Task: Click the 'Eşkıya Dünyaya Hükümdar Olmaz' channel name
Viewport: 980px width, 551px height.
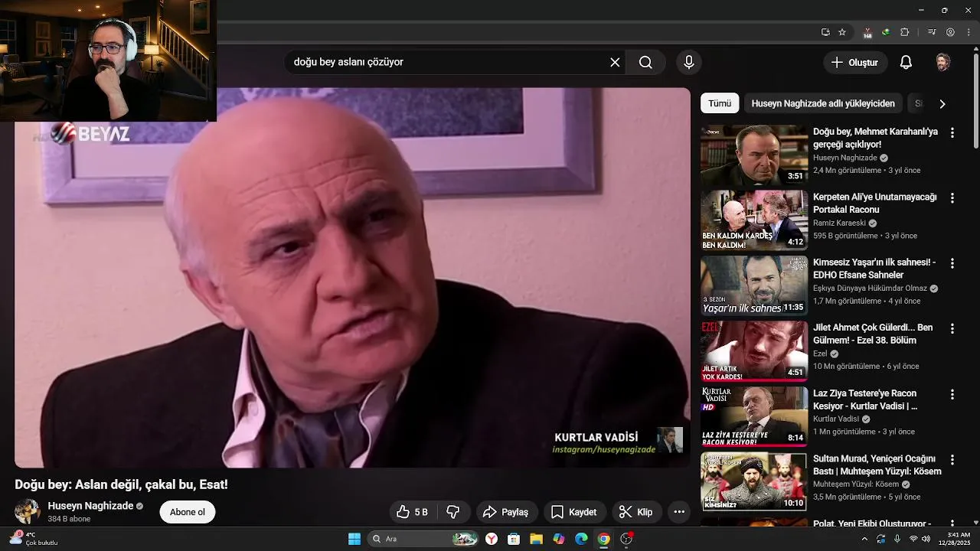Action: (x=870, y=289)
